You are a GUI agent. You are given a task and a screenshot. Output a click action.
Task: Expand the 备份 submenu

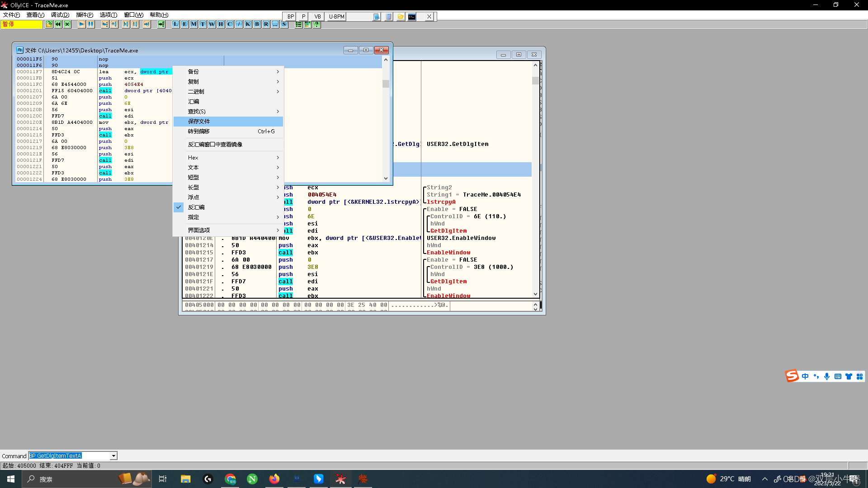pyautogui.click(x=228, y=72)
